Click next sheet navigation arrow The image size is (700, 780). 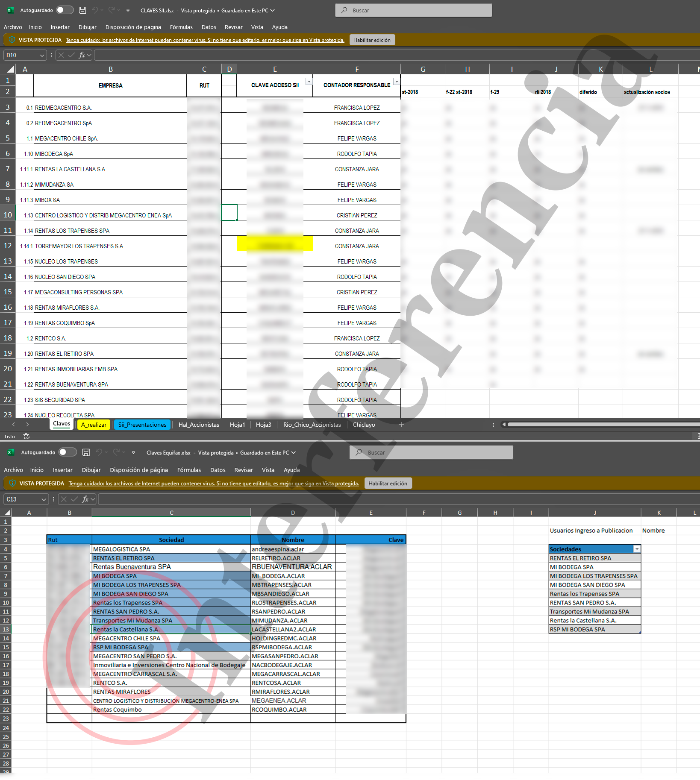pyautogui.click(x=27, y=425)
